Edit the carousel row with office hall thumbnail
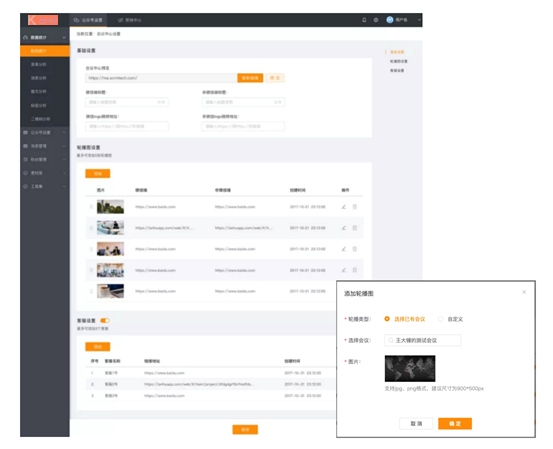The height and width of the screenshot is (449, 553). pyautogui.click(x=344, y=271)
